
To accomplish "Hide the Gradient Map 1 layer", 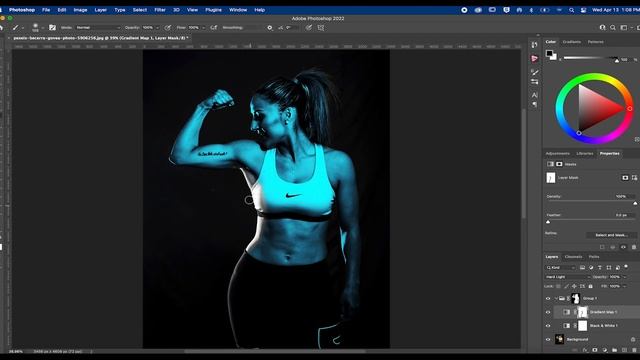I will point(548,312).
